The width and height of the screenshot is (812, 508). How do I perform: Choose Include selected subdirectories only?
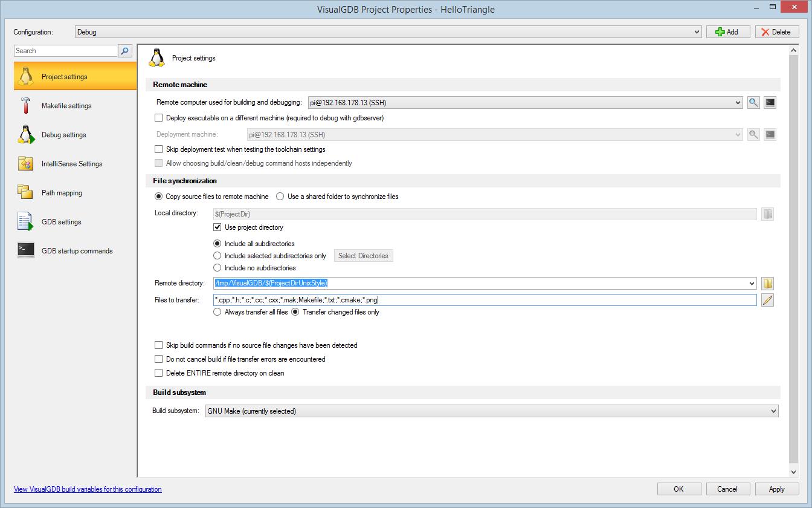[x=217, y=256]
